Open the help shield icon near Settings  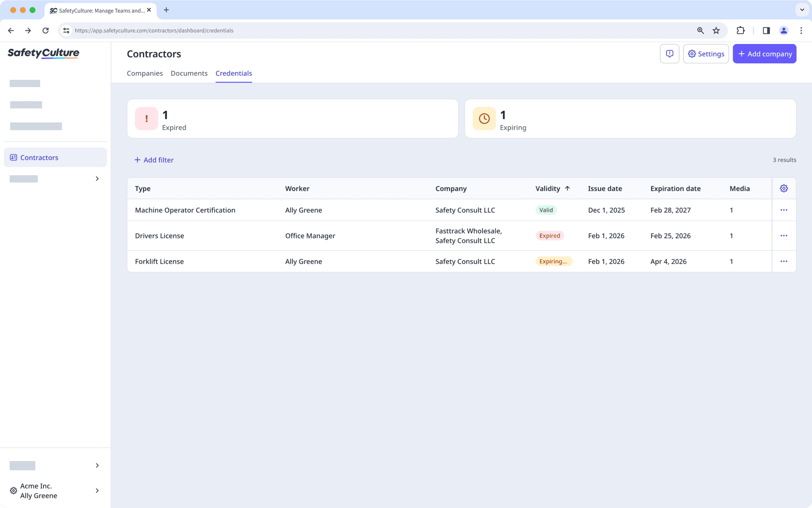669,54
